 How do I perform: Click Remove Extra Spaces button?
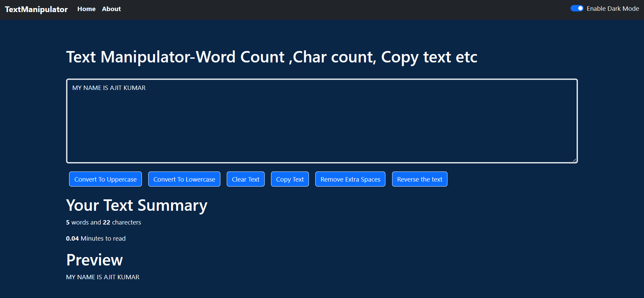click(350, 179)
